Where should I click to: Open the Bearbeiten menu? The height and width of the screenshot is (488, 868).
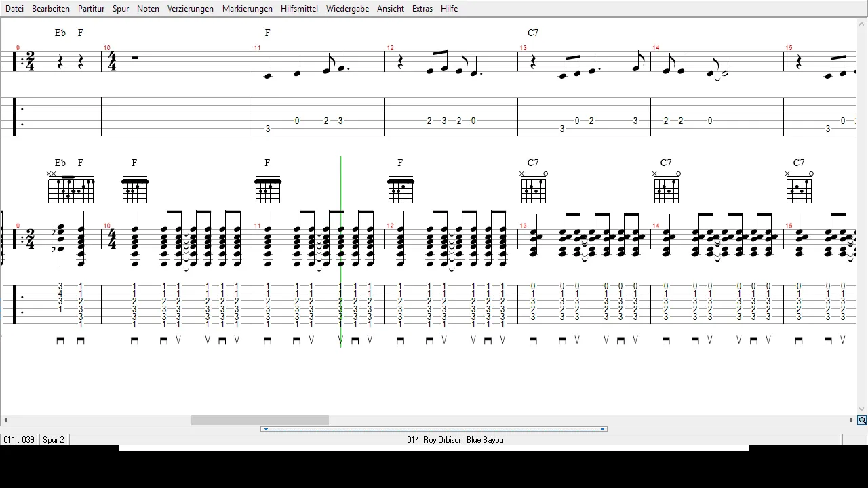50,9
